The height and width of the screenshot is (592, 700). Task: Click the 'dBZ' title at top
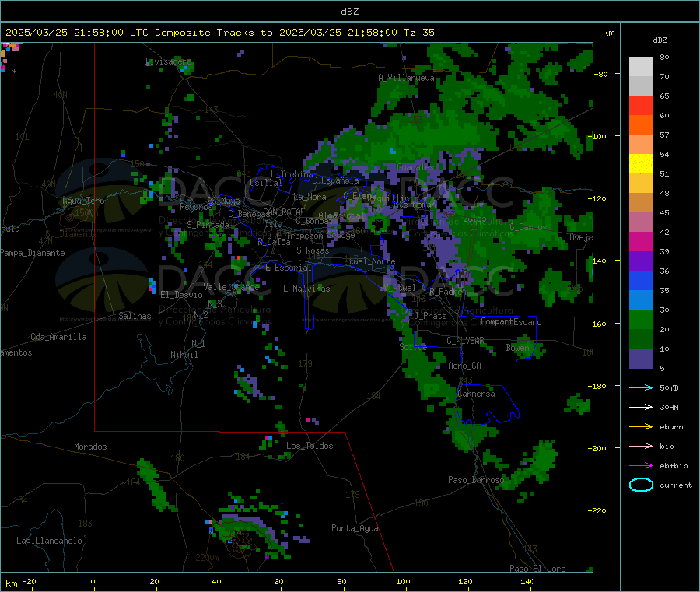[349, 12]
